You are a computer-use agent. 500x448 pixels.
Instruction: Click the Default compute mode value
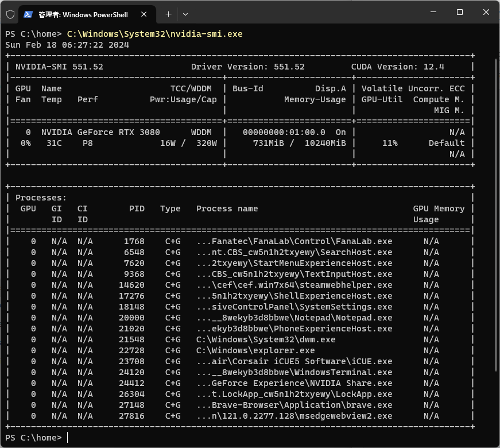point(447,143)
